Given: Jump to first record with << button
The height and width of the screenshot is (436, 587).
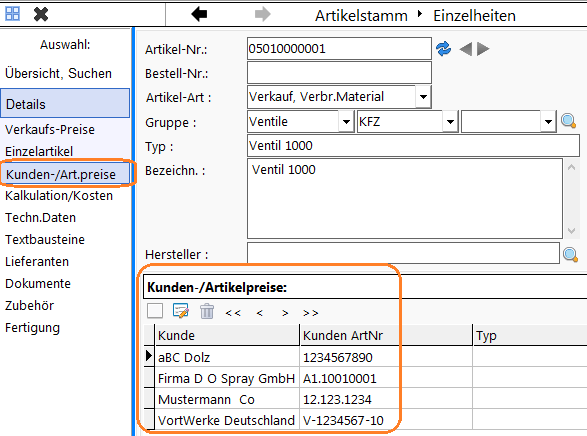Looking at the screenshot, I should point(233,313).
